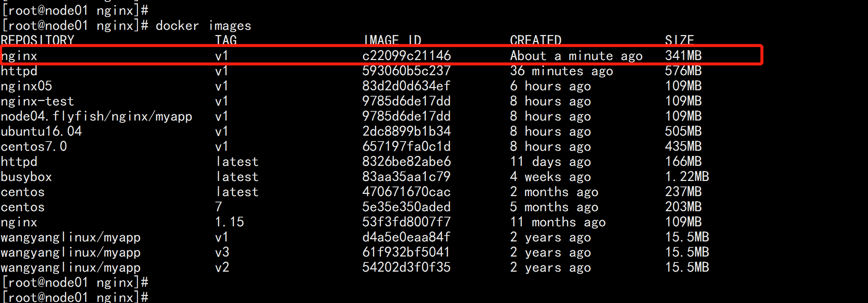Click image ID 657197fa0c1d
The width and height of the screenshot is (868, 303).
pos(406,146)
